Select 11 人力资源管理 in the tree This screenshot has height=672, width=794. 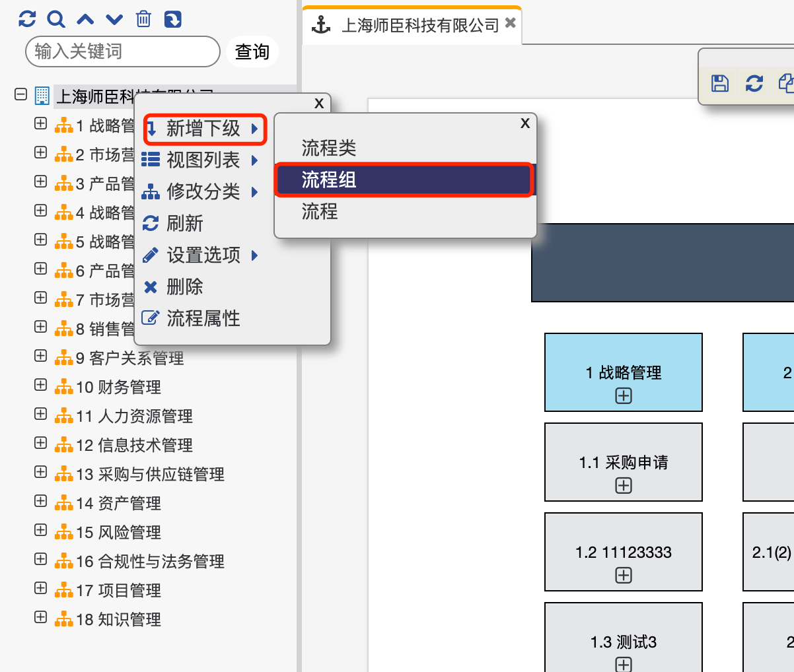(145, 417)
